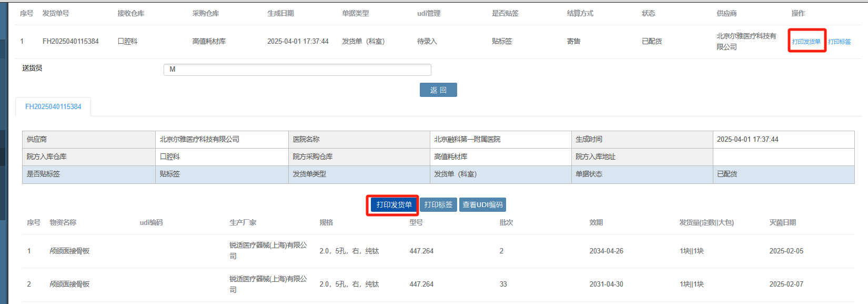Click the blue 打印发货单 button
Viewport: 868px width, 304px height.
[x=394, y=204]
